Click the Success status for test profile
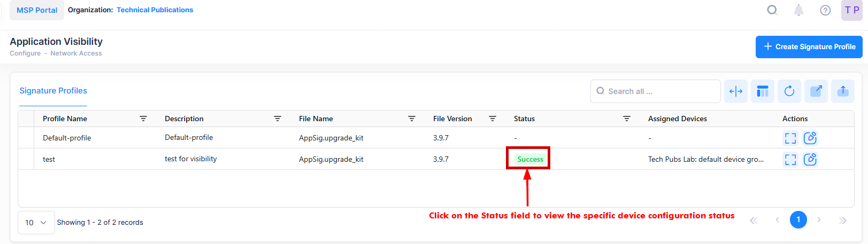868x244 pixels. pyautogui.click(x=529, y=159)
